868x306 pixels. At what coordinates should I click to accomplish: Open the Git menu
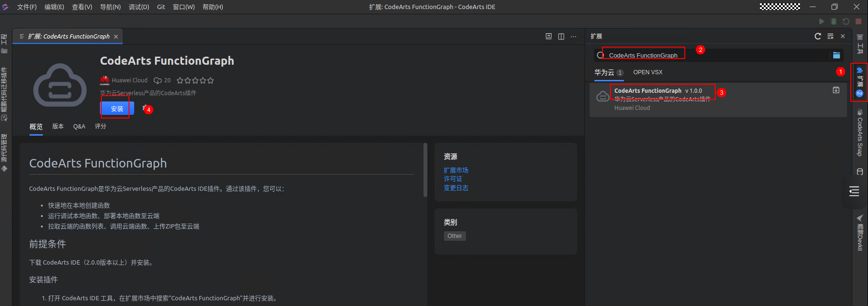click(161, 7)
